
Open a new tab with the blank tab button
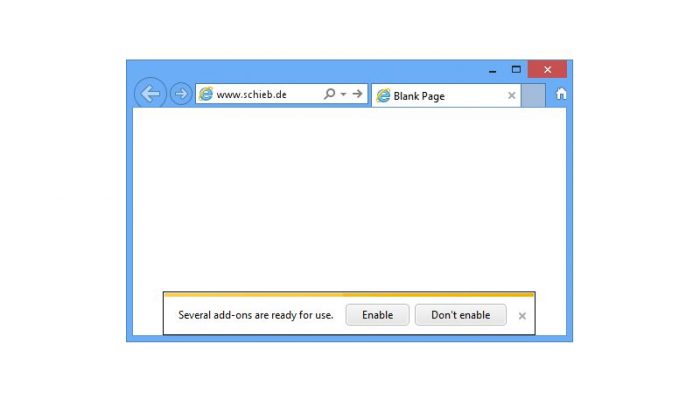coord(533,96)
